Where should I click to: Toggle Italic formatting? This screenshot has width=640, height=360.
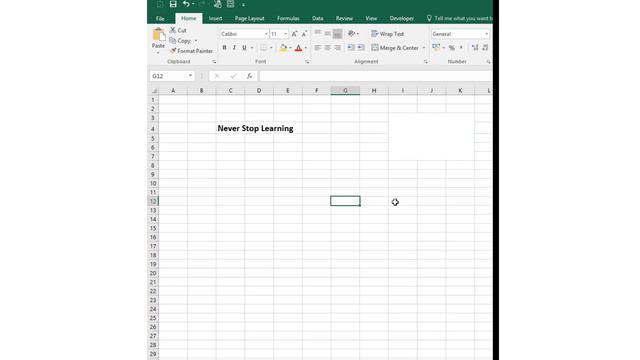(x=234, y=48)
